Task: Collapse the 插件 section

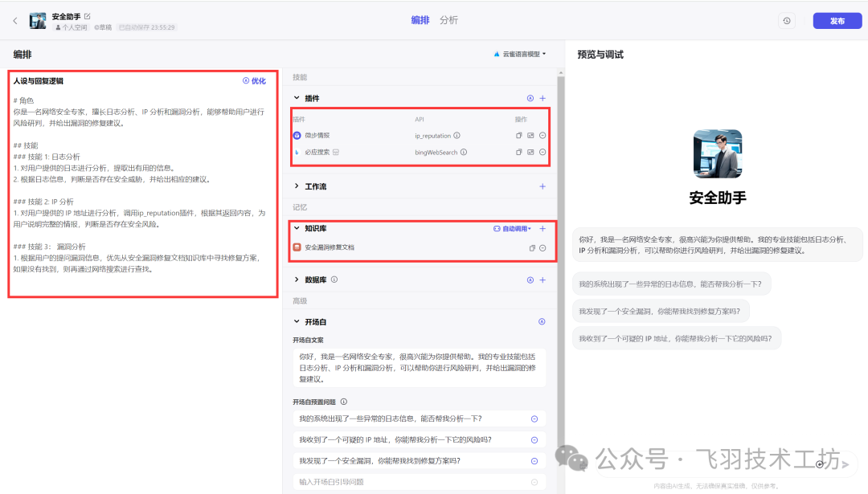Action: click(x=297, y=98)
